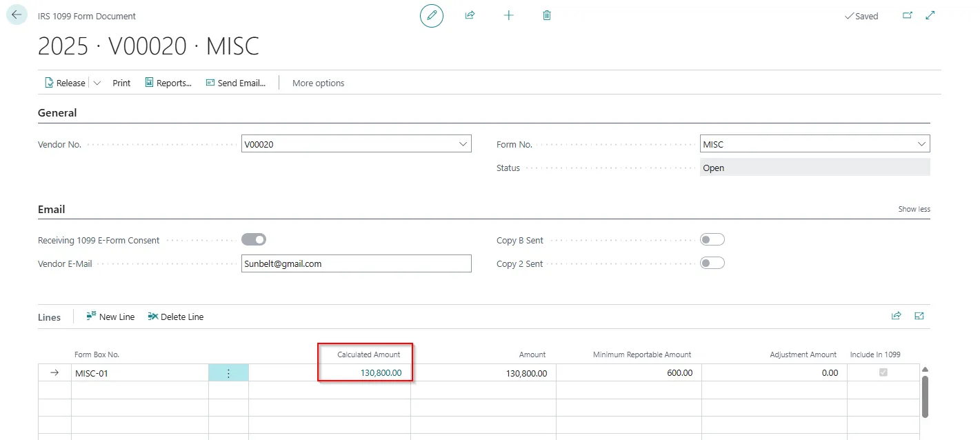Click the Vendor E-Mail input field
Screen dimensions: 980x440
356,263
